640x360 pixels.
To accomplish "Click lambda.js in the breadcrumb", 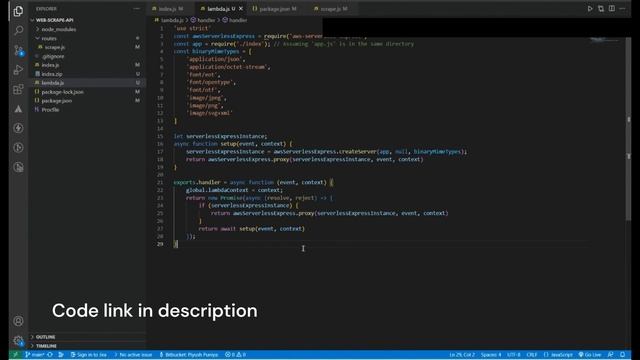I will click(x=171, y=20).
